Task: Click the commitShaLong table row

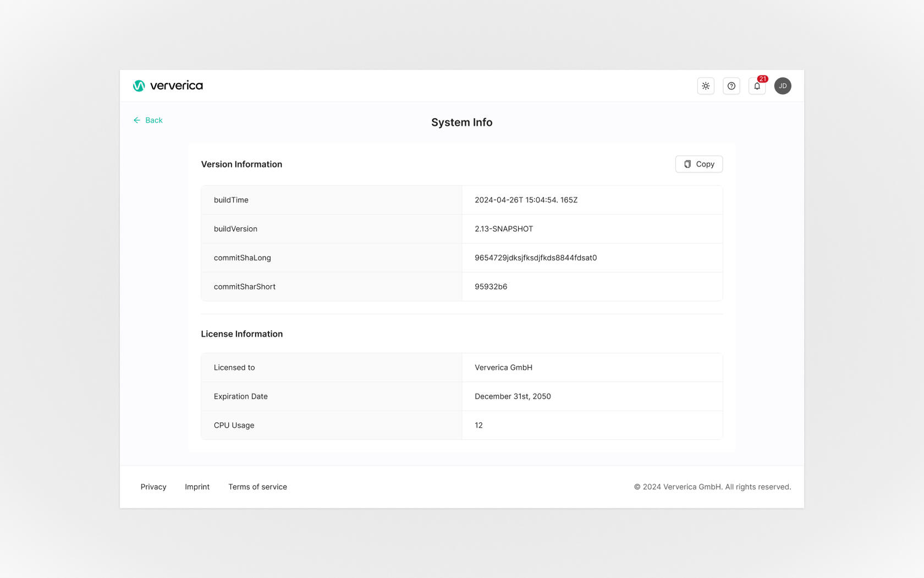Action: click(462, 257)
